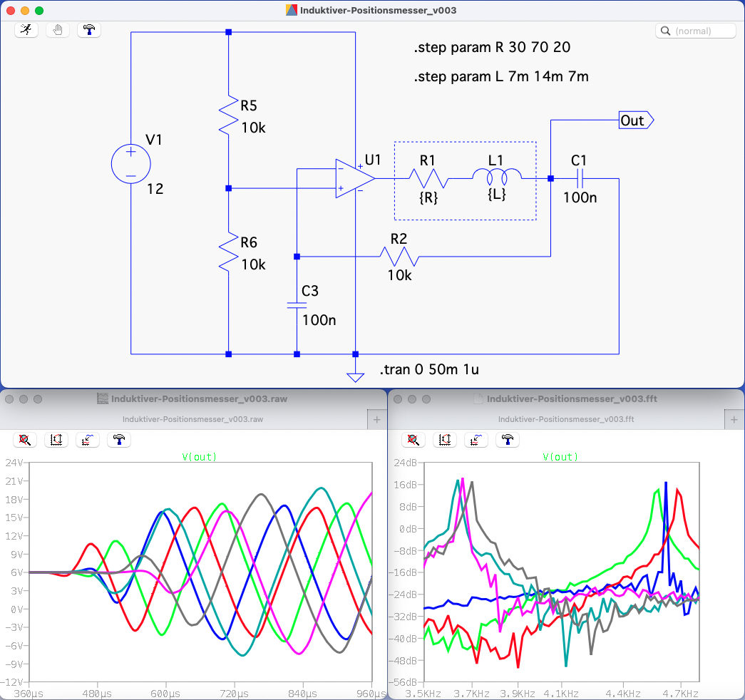Select the voltage source V1 symbol
The width and height of the screenshot is (745, 700).
pyautogui.click(x=130, y=164)
